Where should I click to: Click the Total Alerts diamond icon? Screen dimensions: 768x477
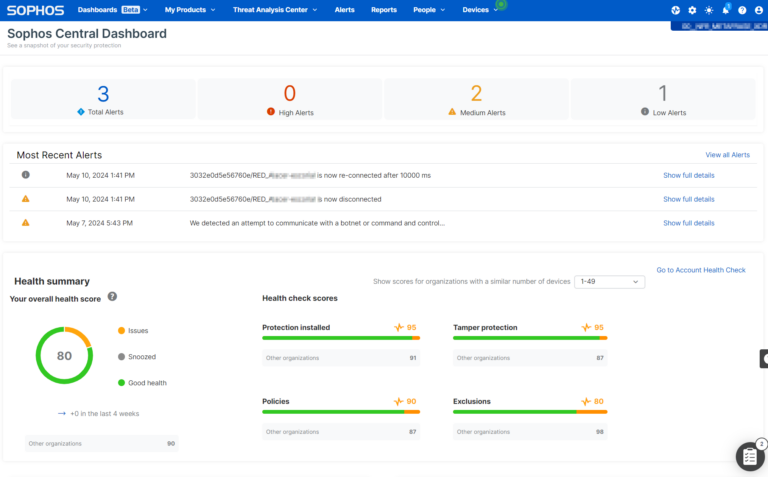81,112
